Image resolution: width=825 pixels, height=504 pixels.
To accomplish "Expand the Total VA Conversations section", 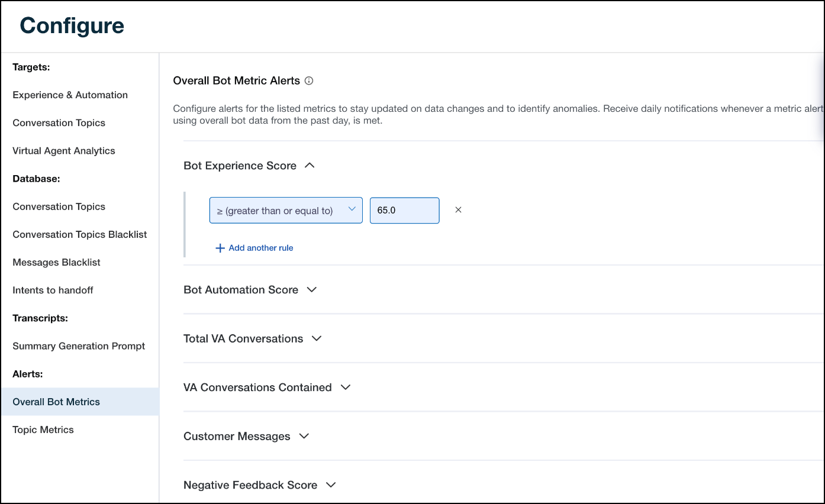I will [316, 339].
